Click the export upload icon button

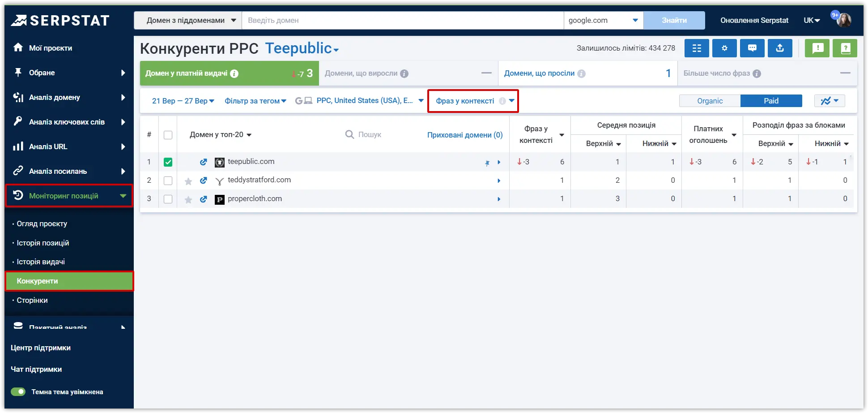click(x=780, y=48)
